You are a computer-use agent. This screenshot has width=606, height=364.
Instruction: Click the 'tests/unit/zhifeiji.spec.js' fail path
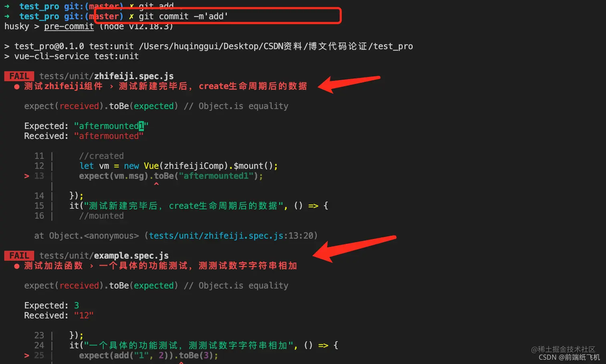pyautogui.click(x=106, y=76)
